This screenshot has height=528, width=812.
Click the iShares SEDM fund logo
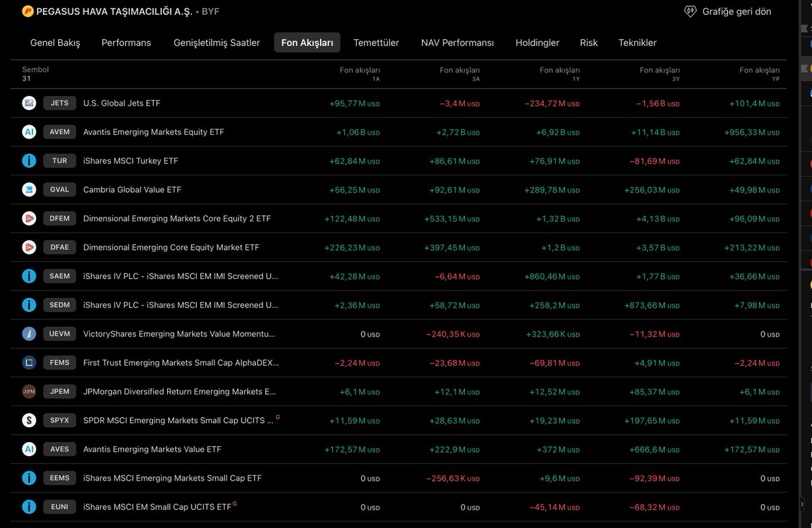pyautogui.click(x=28, y=305)
